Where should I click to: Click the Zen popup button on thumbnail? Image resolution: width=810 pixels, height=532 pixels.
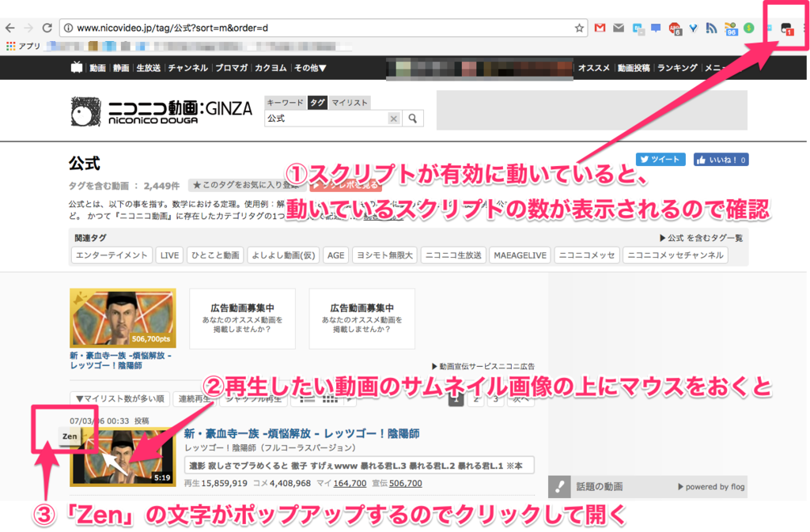[x=70, y=436]
